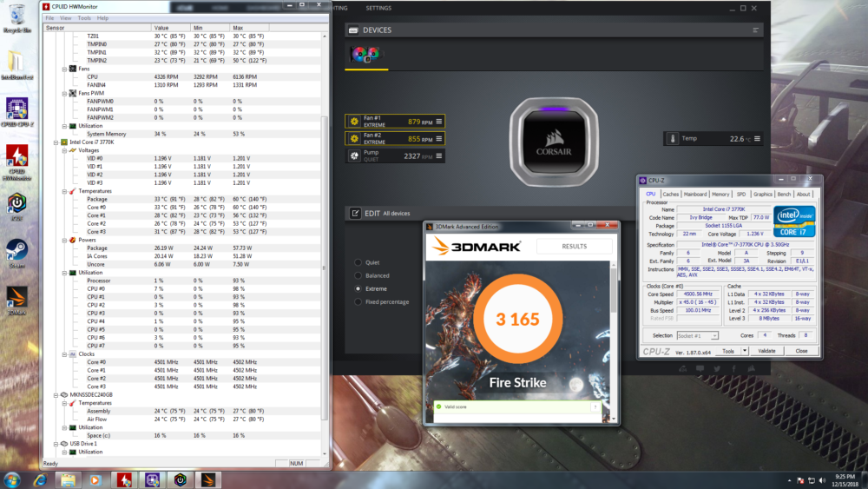Viewport: 868px width, 489px height.
Task: Open Windows Media Player from taskbar
Action: coord(95,479)
